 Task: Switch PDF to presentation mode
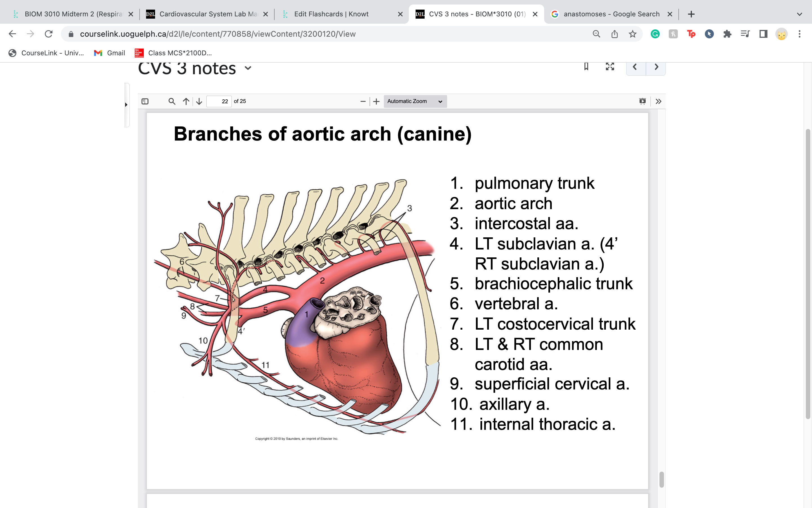(642, 101)
